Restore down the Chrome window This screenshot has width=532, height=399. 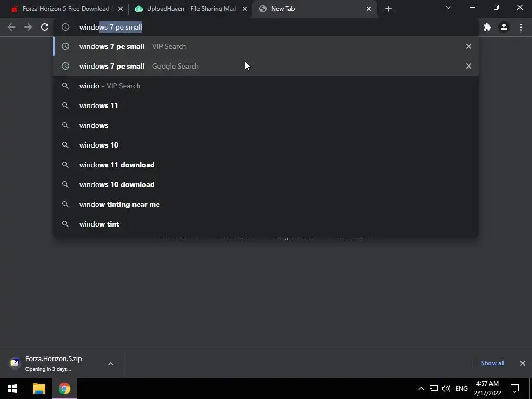(x=496, y=7)
